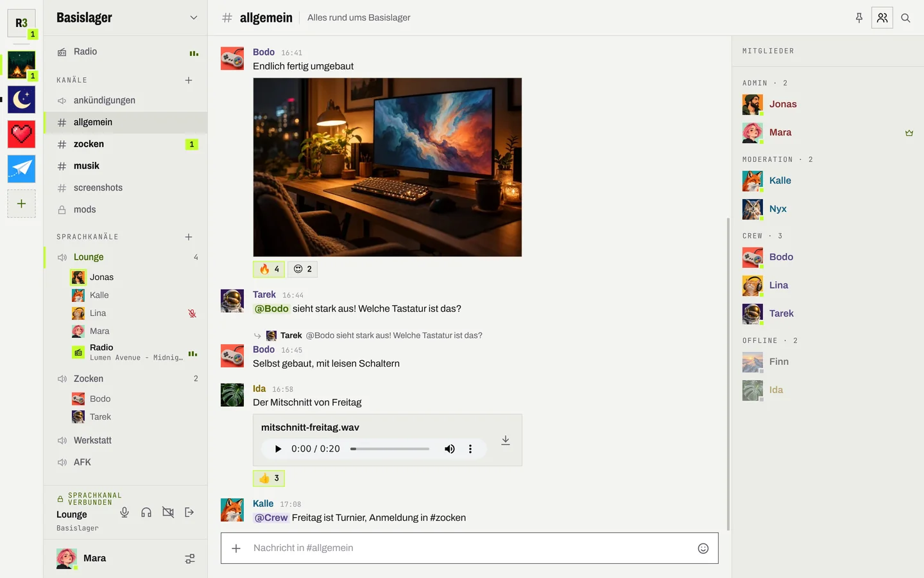Image resolution: width=924 pixels, height=578 pixels.
Task: Focus the Nachricht in #allgemein input field
Action: click(x=470, y=548)
